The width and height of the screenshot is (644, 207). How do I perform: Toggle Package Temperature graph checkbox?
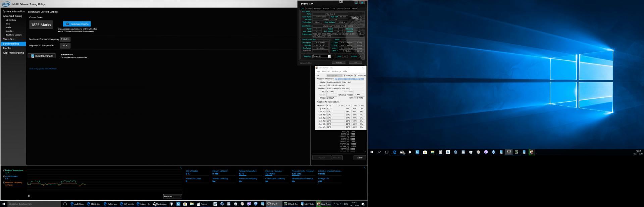[4, 170]
